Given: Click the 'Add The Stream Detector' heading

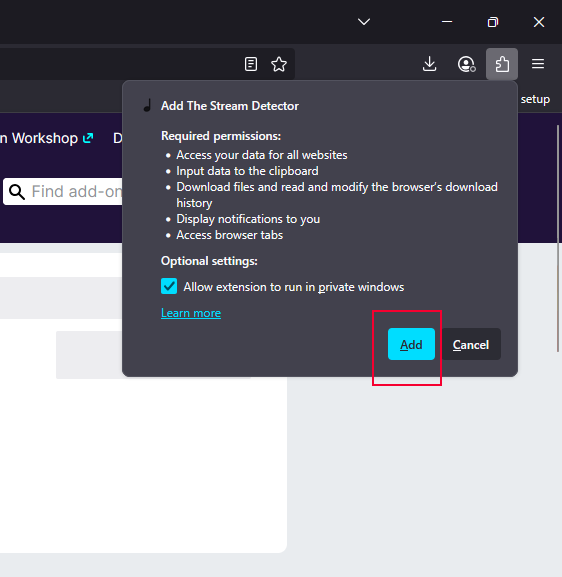Looking at the screenshot, I should tap(230, 106).
